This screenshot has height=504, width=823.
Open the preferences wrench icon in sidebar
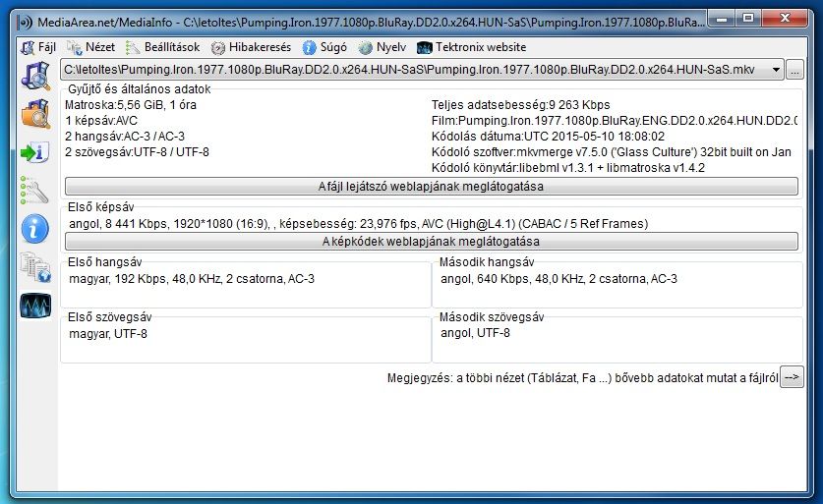click(34, 190)
